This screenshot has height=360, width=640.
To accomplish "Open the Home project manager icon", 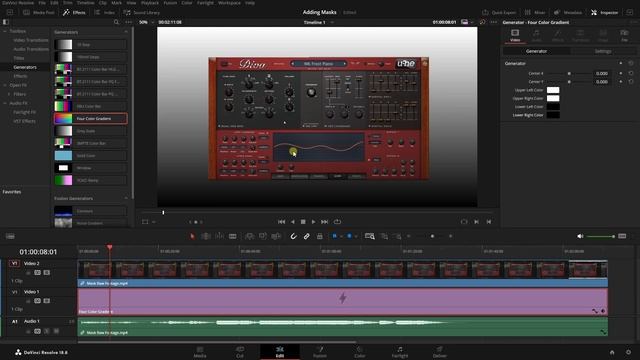I will pyautogui.click(x=612, y=352).
